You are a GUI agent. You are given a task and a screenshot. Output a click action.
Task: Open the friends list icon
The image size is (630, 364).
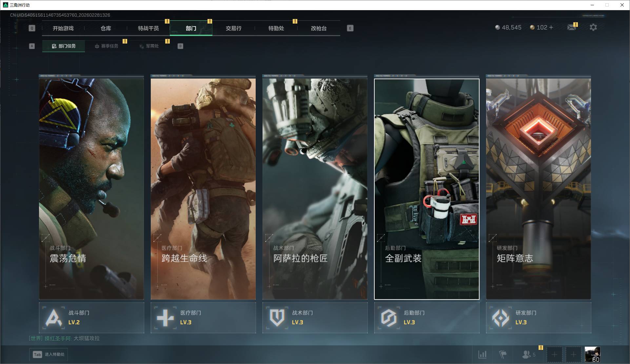click(526, 354)
